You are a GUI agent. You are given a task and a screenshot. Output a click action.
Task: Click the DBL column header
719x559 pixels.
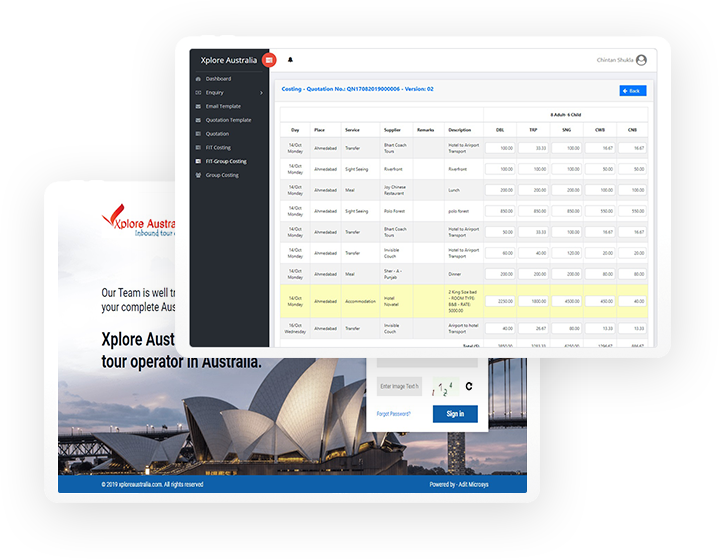pos(500,130)
